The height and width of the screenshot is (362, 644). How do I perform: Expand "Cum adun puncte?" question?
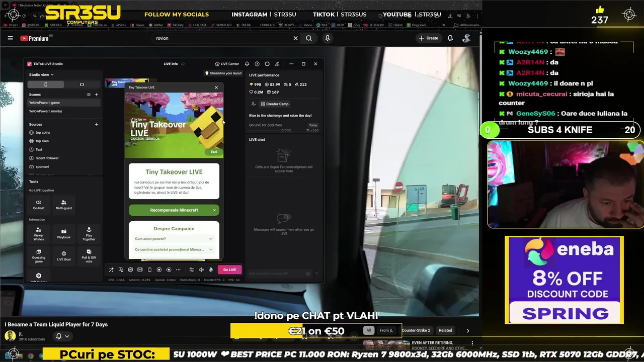pyautogui.click(x=174, y=239)
